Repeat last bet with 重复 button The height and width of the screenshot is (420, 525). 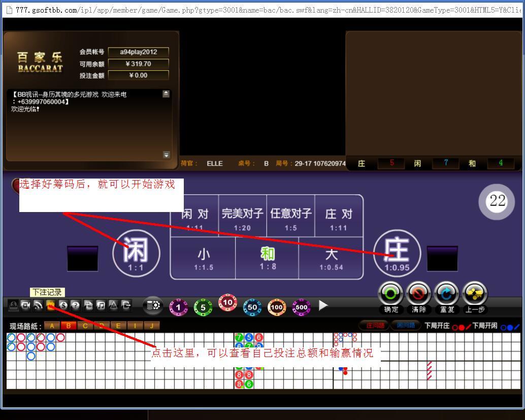[447, 298]
